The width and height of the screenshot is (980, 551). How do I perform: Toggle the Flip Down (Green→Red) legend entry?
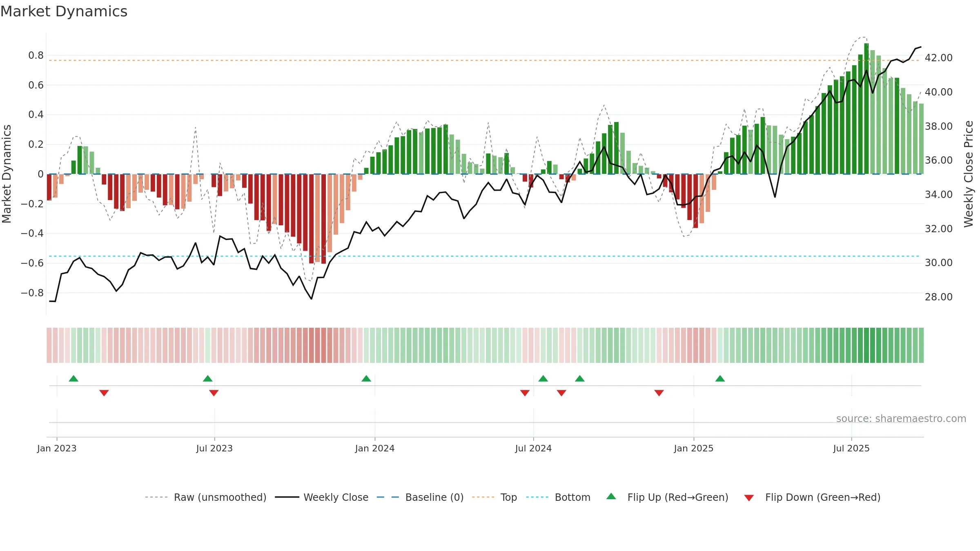812,497
